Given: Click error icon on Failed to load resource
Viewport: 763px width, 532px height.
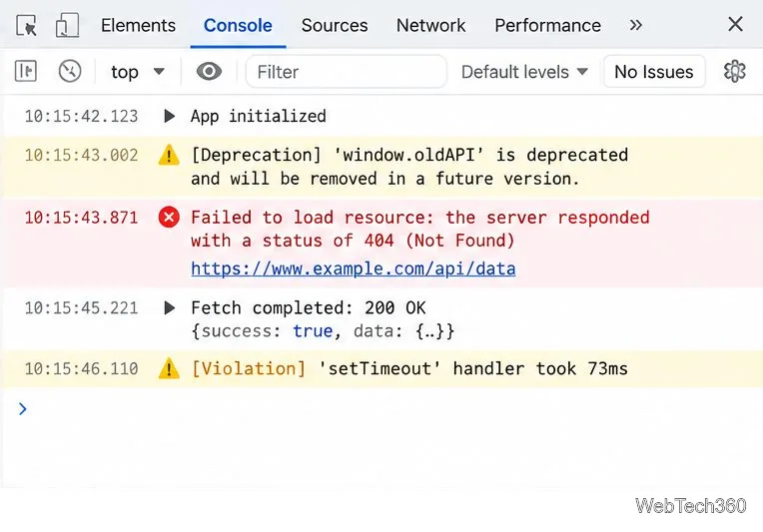Looking at the screenshot, I should [169, 217].
